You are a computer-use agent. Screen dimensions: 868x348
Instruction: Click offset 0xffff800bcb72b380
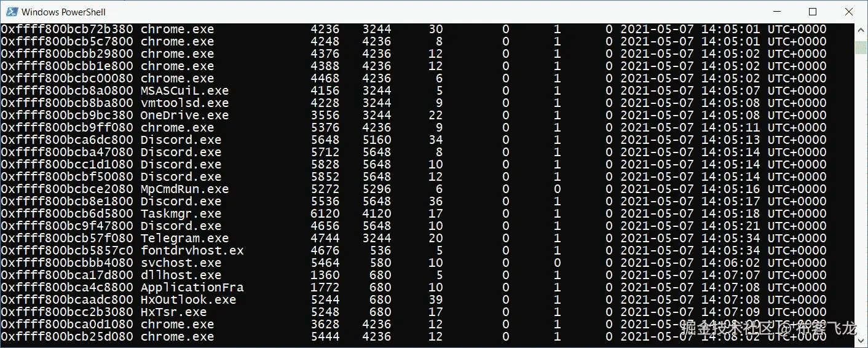(x=66, y=29)
